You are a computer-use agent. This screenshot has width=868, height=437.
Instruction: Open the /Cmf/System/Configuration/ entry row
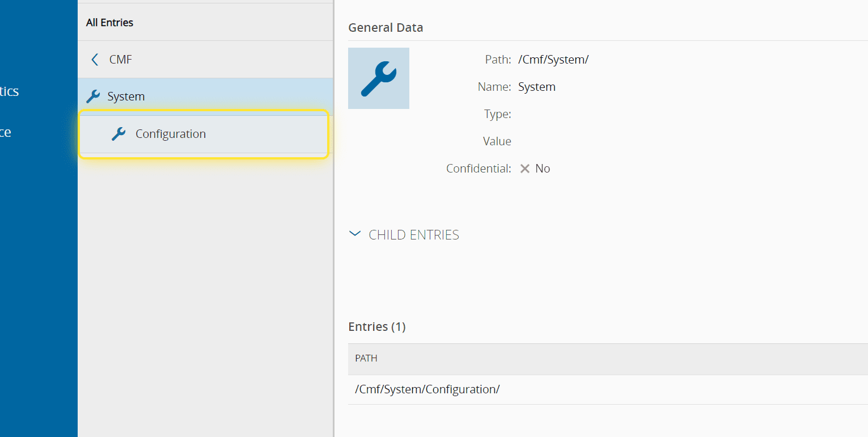[427, 389]
